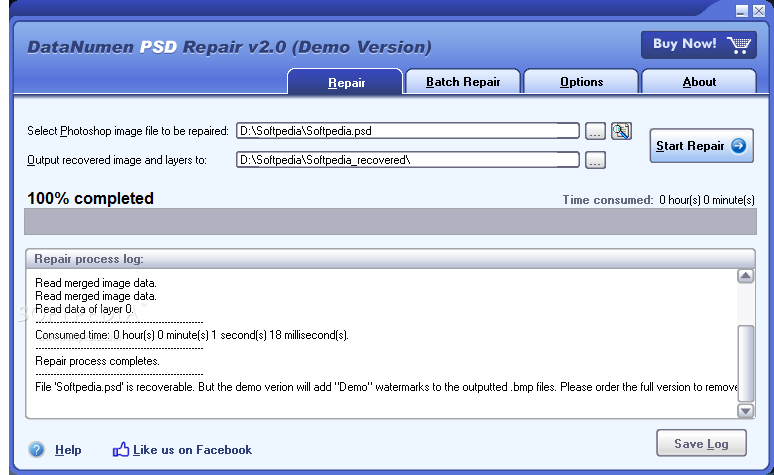
Task: Click the log scrollbar down arrow
Action: click(745, 411)
